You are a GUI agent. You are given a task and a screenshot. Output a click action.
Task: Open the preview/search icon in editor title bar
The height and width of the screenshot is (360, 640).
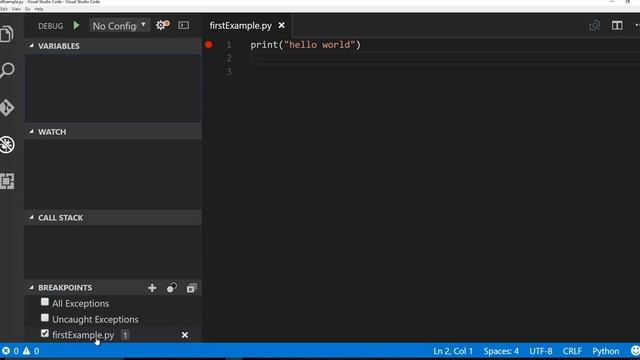click(x=595, y=25)
